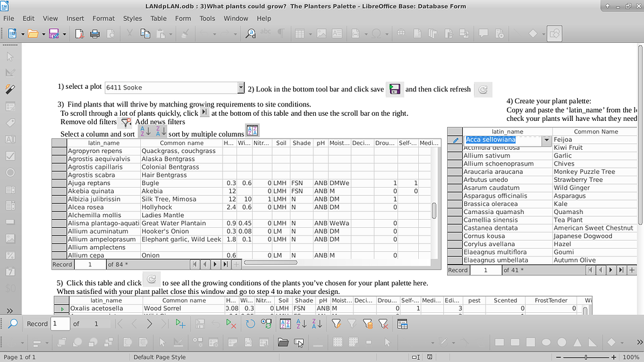Click the Record number field in bottom toolbar

[x=60, y=324]
